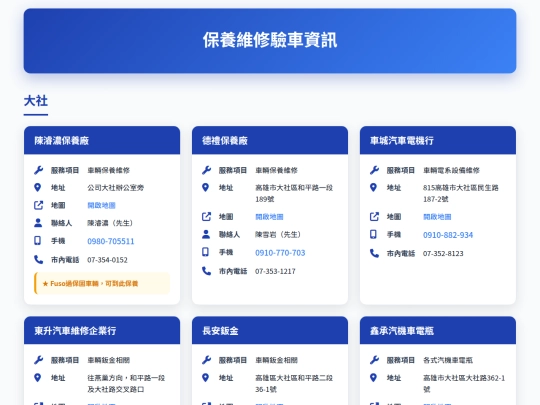Screen dimensions: 540x405
Task: Click the wrench icon in 德禮保養廠 card
Action: pos(206,170)
